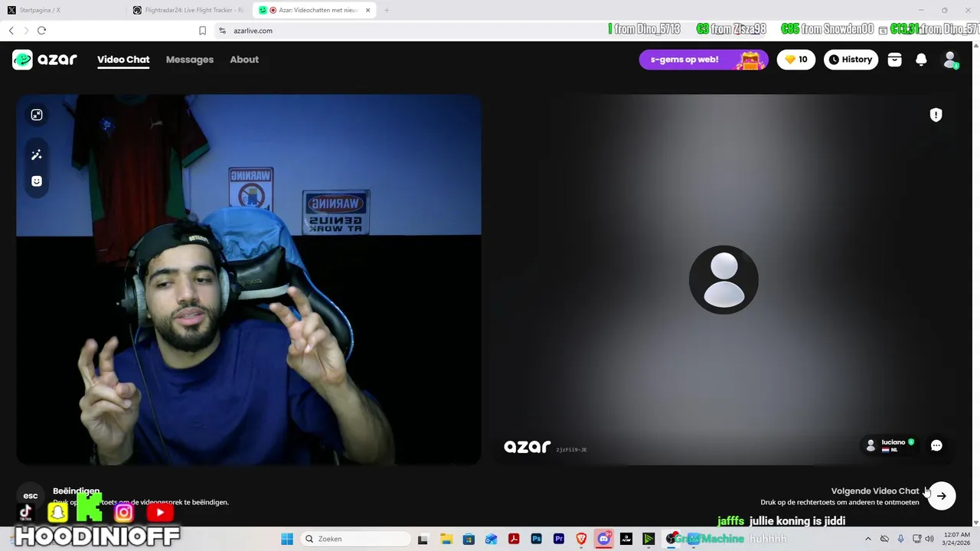This screenshot has height=551, width=980.
Task: Switch to Flightradar24 browser tab
Action: pos(188,10)
